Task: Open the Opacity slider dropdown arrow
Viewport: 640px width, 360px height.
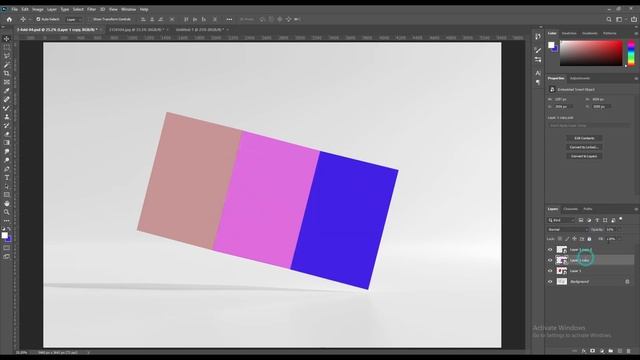Action: pyautogui.click(x=620, y=229)
